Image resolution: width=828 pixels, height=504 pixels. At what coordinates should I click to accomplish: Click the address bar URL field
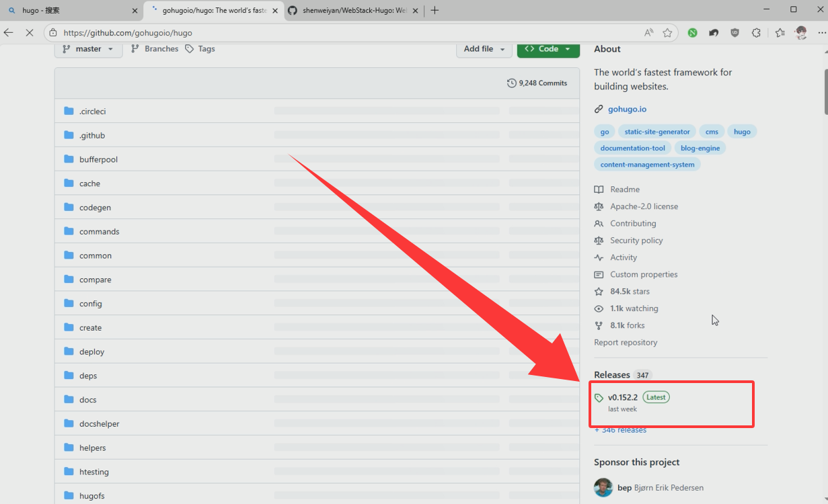click(x=336, y=32)
